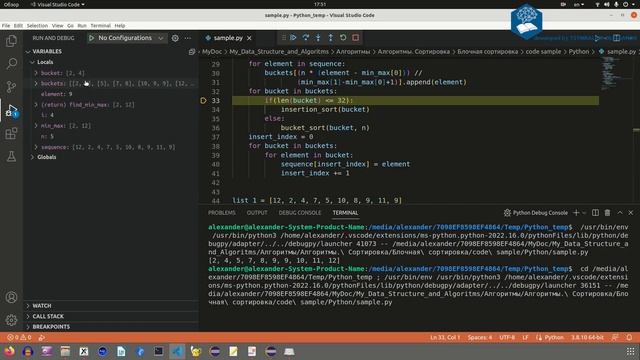
Task: Switch to the PROBLEMS panel tab
Action: [222, 213]
